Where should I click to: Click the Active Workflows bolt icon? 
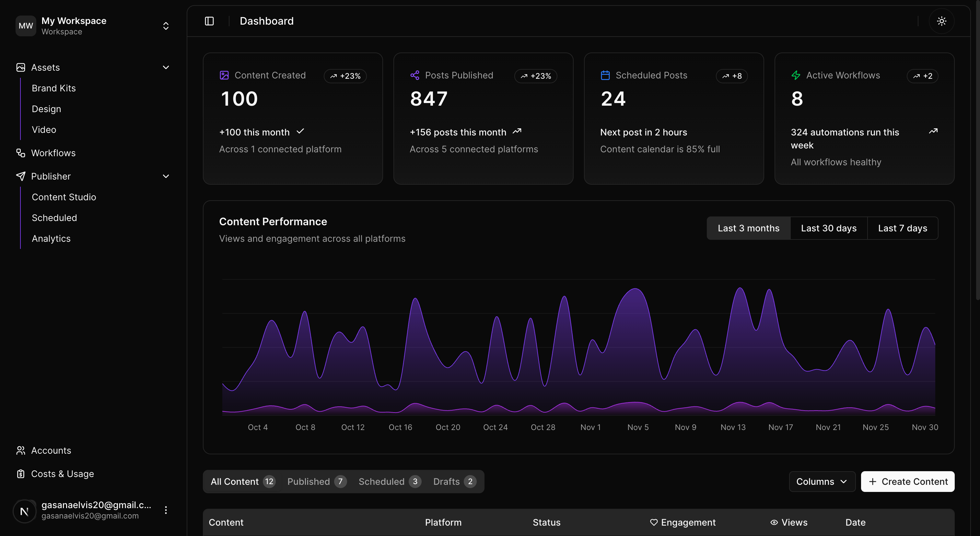click(x=796, y=75)
